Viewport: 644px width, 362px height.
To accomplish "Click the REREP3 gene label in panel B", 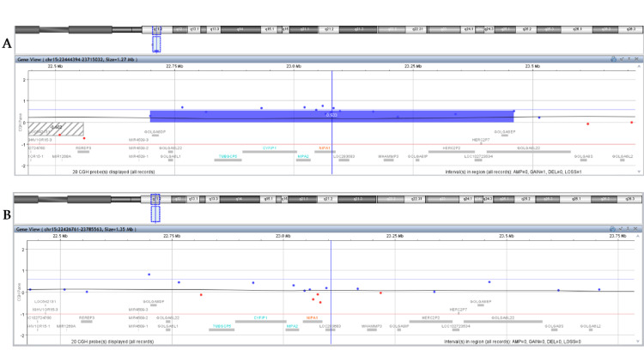I will 87,317.
